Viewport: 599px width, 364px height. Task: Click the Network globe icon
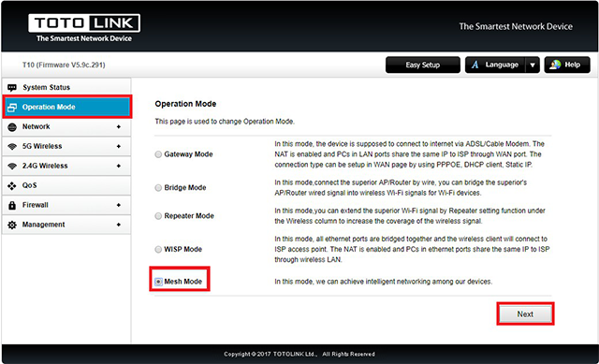[12, 127]
